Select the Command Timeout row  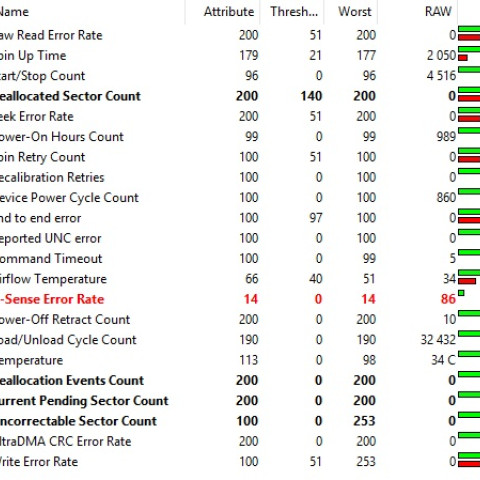point(240,259)
